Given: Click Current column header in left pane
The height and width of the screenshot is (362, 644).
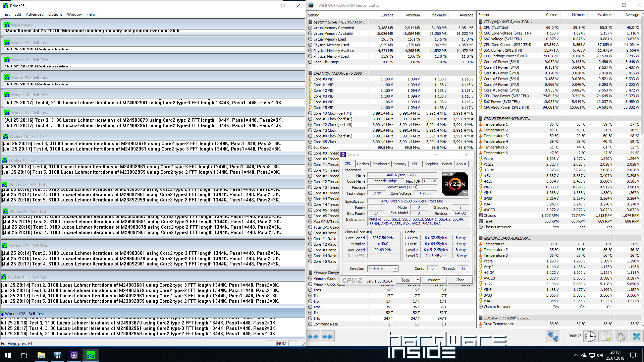Looking at the screenshot, I should click(381, 15).
